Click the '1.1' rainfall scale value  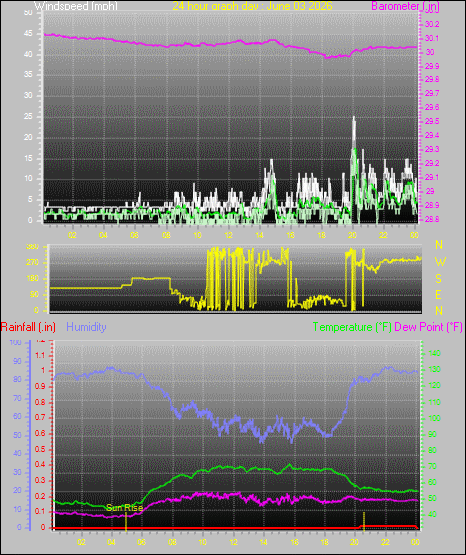(41, 355)
